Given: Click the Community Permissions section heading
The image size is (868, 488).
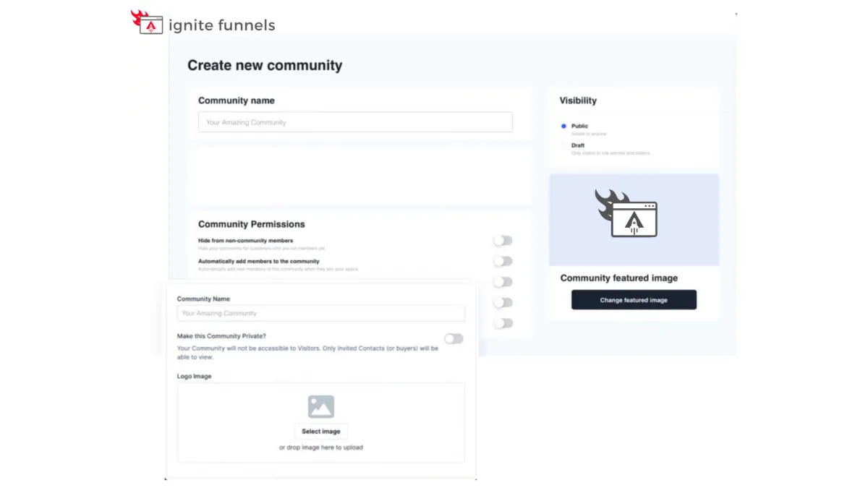Looking at the screenshot, I should click(x=252, y=224).
